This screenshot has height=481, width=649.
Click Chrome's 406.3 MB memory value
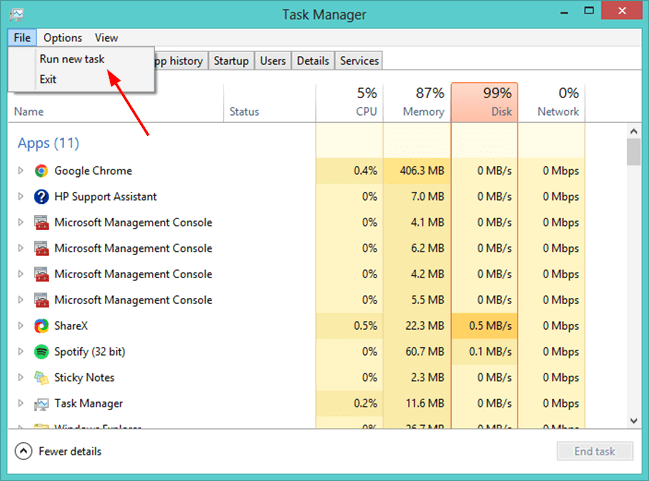(x=422, y=171)
